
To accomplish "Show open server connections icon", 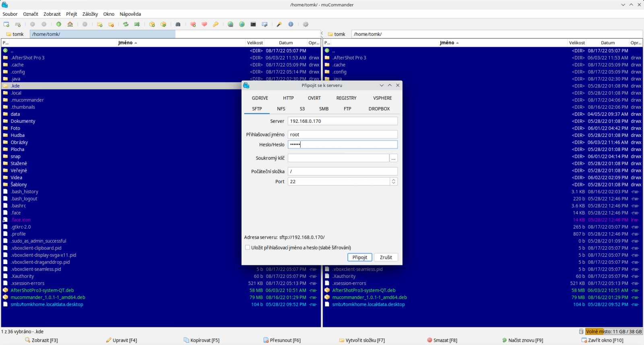I will pyautogui.click(x=242, y=24).
